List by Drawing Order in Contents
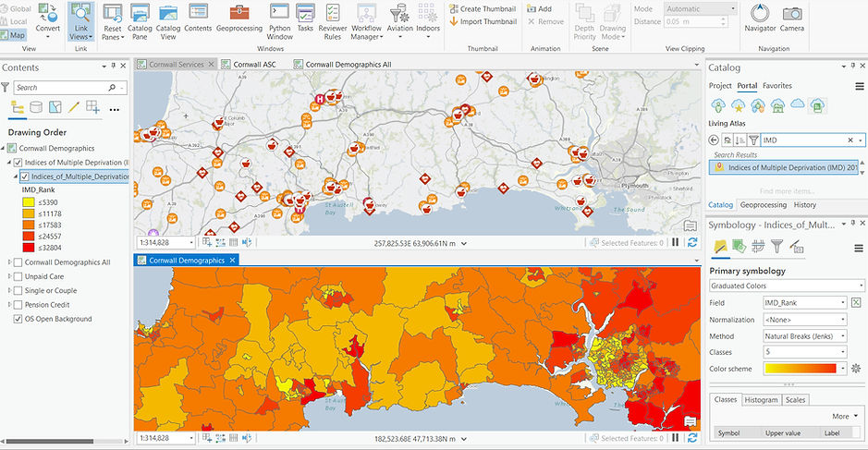 tap(18, 107)
